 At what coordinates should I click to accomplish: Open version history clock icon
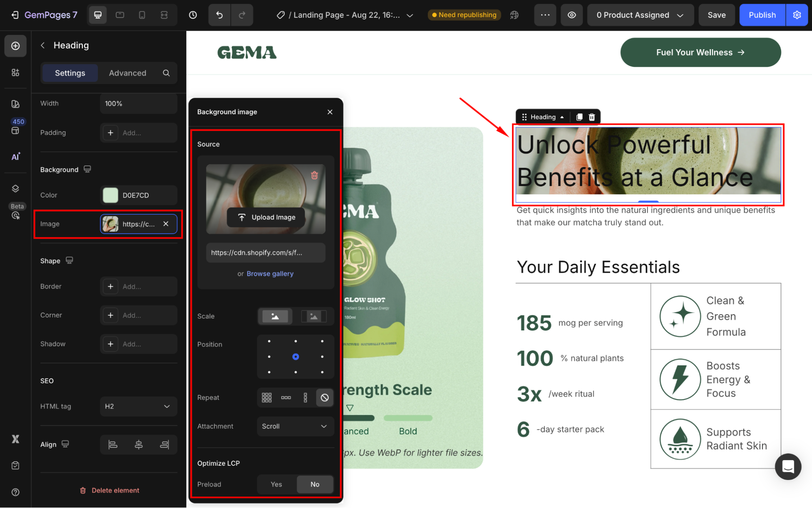click(193, 15)
